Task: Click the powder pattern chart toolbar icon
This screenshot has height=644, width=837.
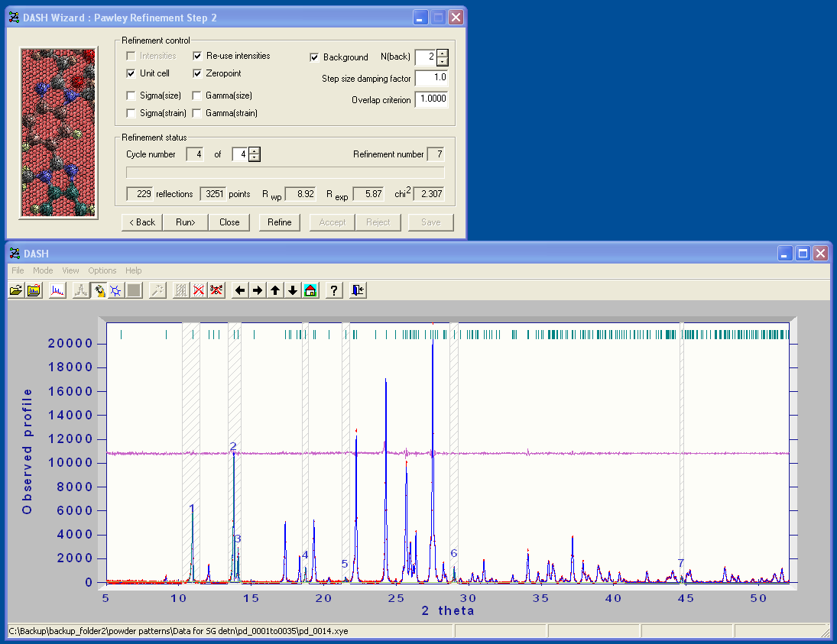Action: click(x=57, y=290)
